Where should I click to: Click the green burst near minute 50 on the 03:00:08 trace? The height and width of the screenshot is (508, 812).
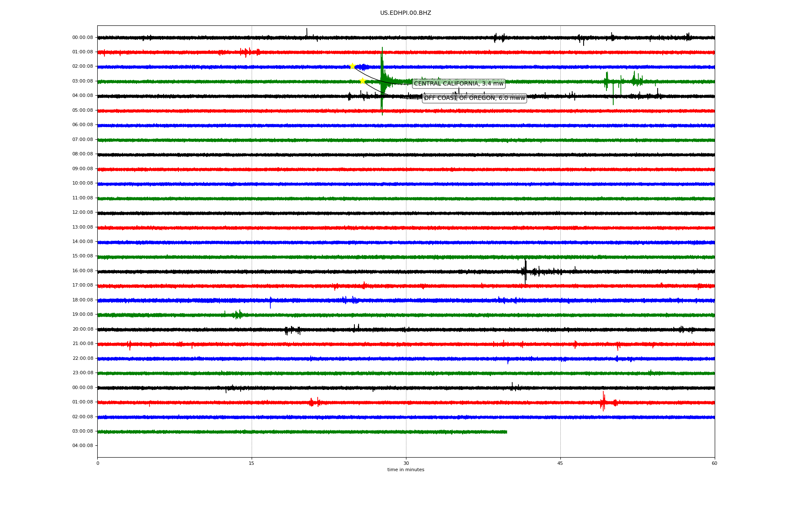pos(607,81)
